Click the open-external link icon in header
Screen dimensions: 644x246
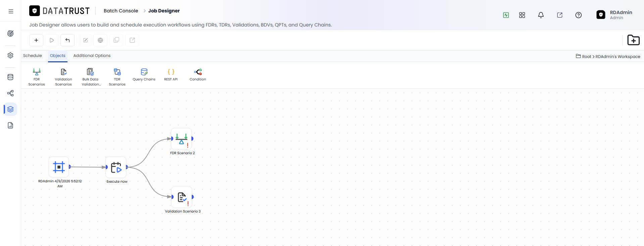pyautogui.click(x=560, y=15)
